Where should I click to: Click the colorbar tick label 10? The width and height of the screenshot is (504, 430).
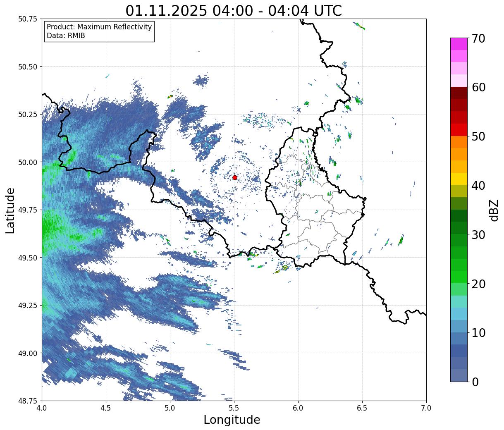tap(478, 332)
